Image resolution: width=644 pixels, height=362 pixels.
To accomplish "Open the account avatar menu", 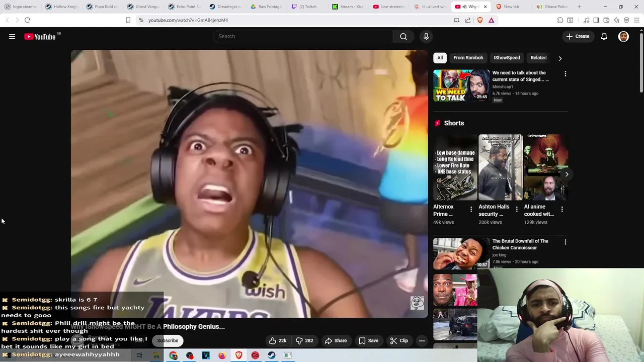I will pos(623,36).
